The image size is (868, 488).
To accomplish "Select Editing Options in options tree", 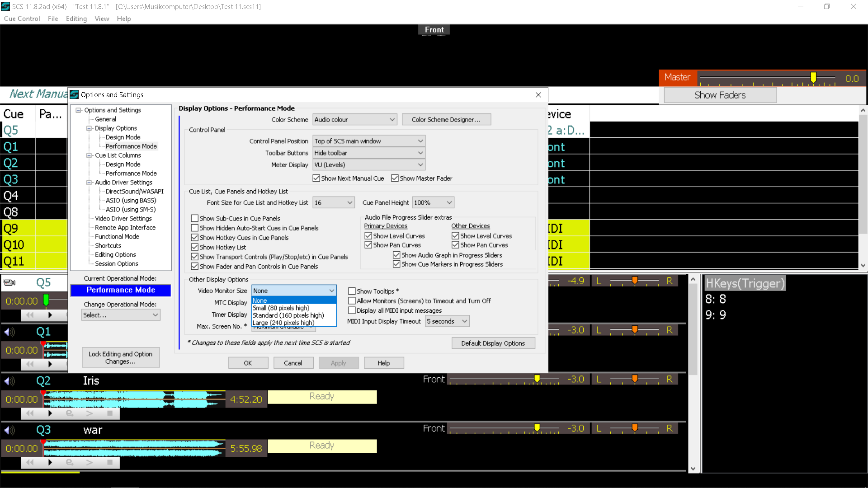I will point(115,254).
